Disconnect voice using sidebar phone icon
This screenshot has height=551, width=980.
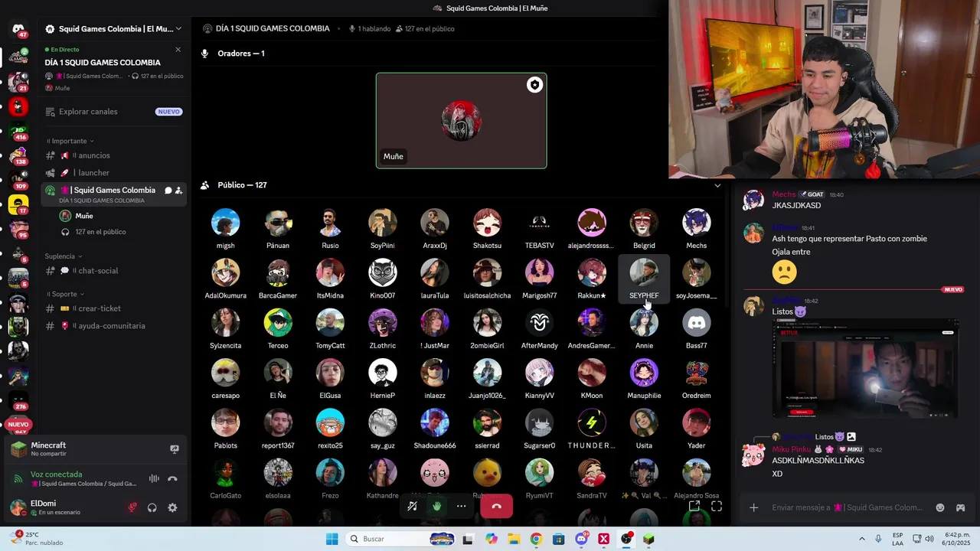click(173, 479)
